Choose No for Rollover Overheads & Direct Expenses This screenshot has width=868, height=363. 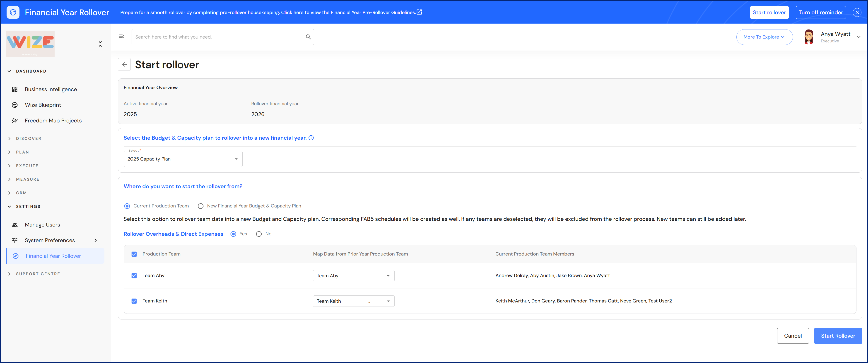coord(259,234)
